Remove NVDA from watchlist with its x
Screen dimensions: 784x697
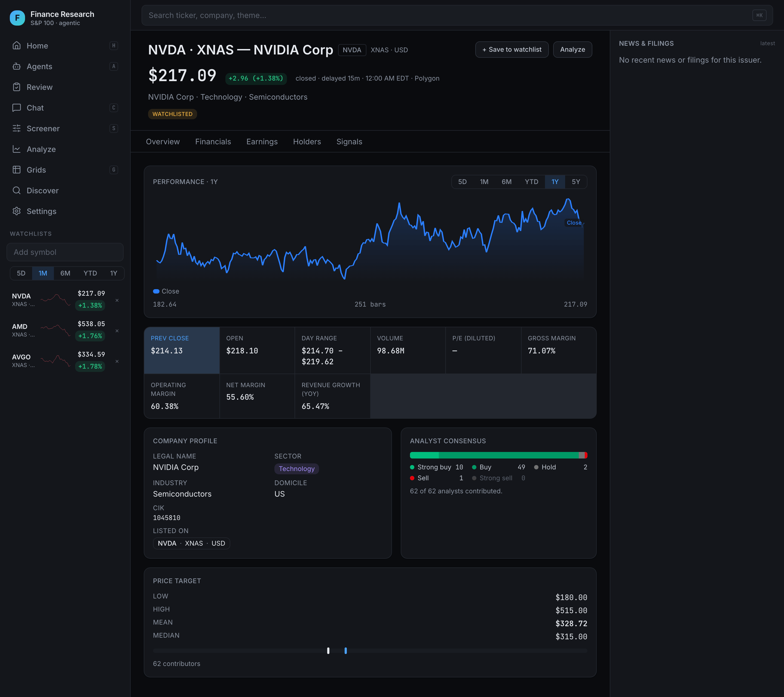[117, 300]
